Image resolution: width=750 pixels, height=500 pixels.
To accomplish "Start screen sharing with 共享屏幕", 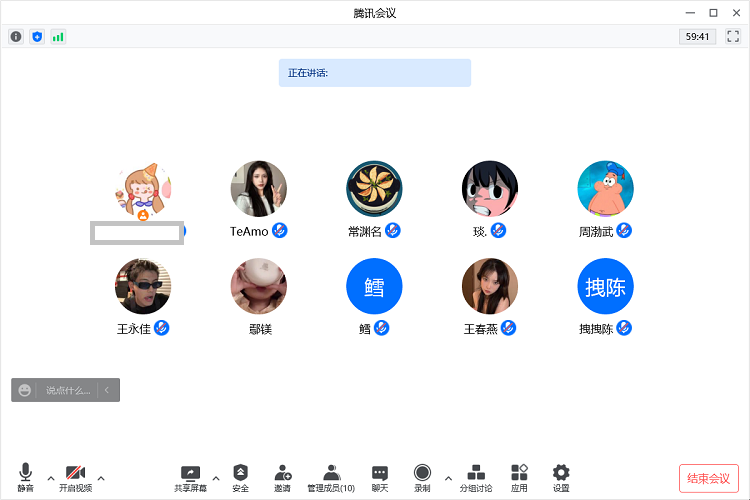I will click(x=190, y=478).
